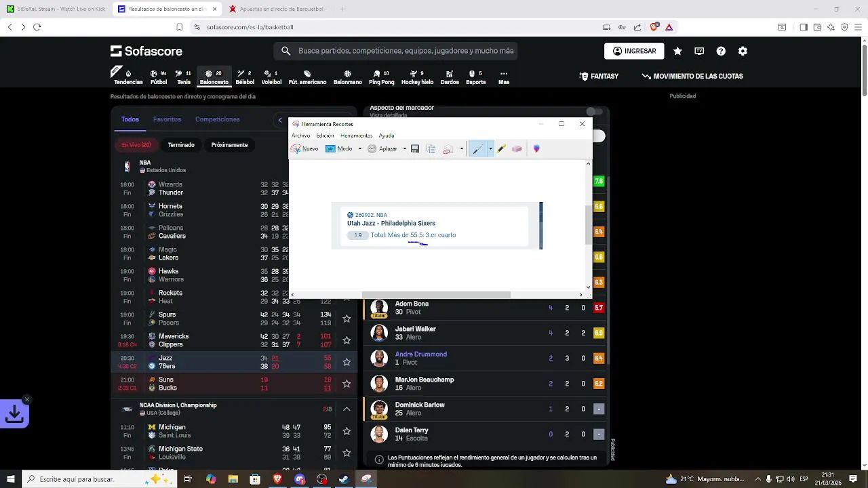Screen dimensions: 868x488
Task: Favorite the Suns vs Bucks match star
Action: coord(347,384)
